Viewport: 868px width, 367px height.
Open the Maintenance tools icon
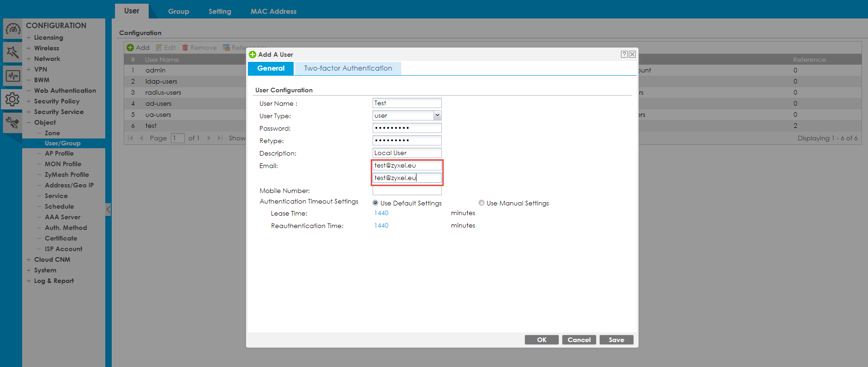point(12,123)
